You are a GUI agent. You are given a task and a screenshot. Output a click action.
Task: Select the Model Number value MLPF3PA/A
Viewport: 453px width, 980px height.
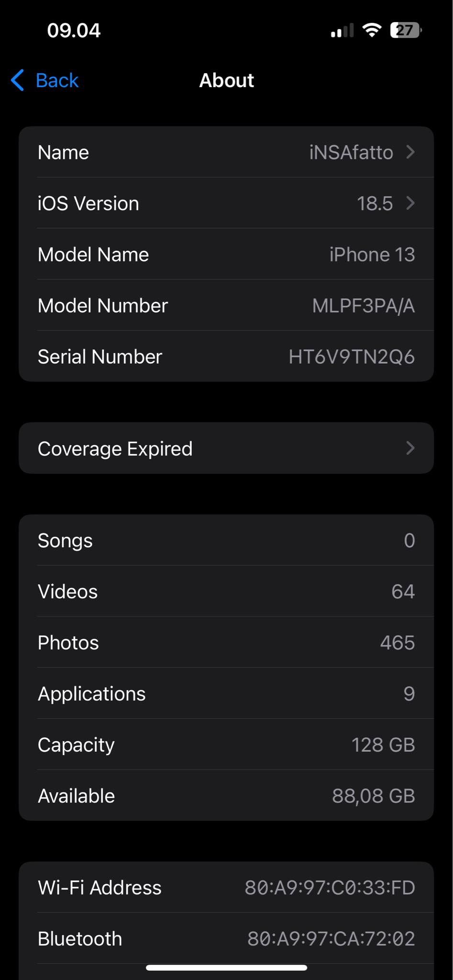363,306
